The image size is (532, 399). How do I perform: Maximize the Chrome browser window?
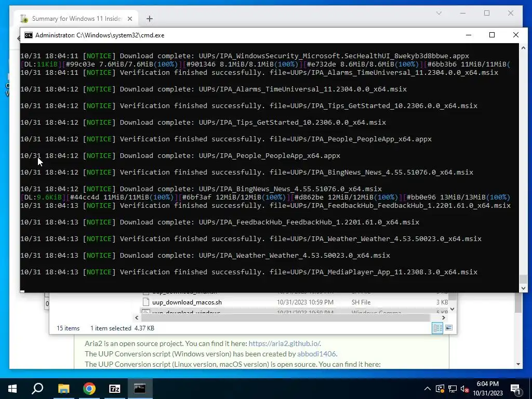point(487,13)
